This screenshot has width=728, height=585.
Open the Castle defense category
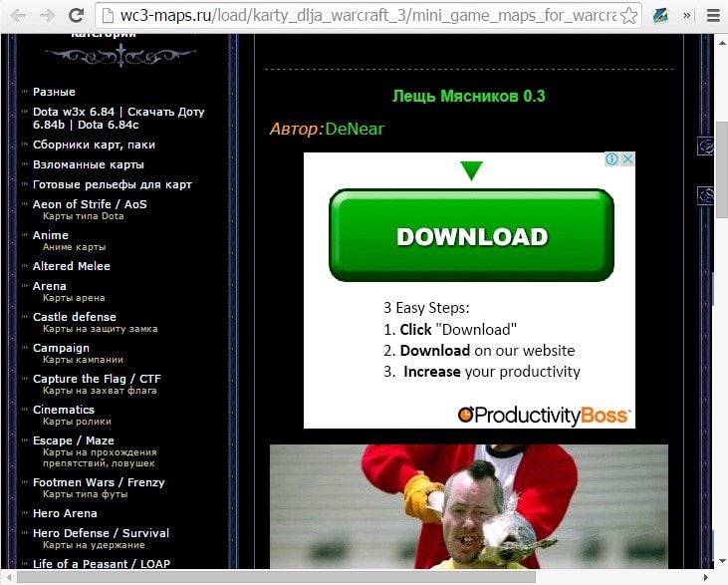coord(75,317)
